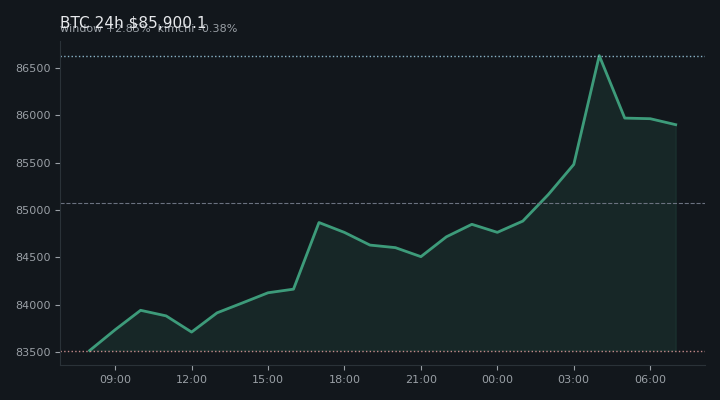Click the 84500 price axis label

[33, 258]
